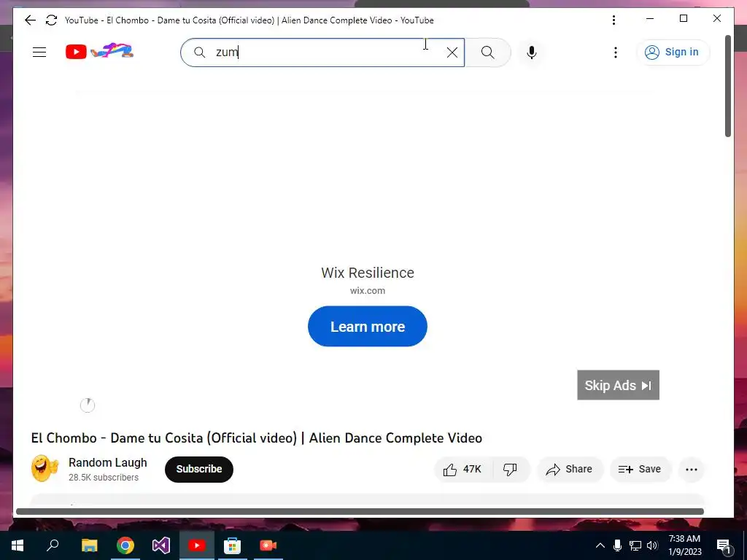Click the tray microphone icon
This screenshot has width=747, height=560.
[617, 545]
